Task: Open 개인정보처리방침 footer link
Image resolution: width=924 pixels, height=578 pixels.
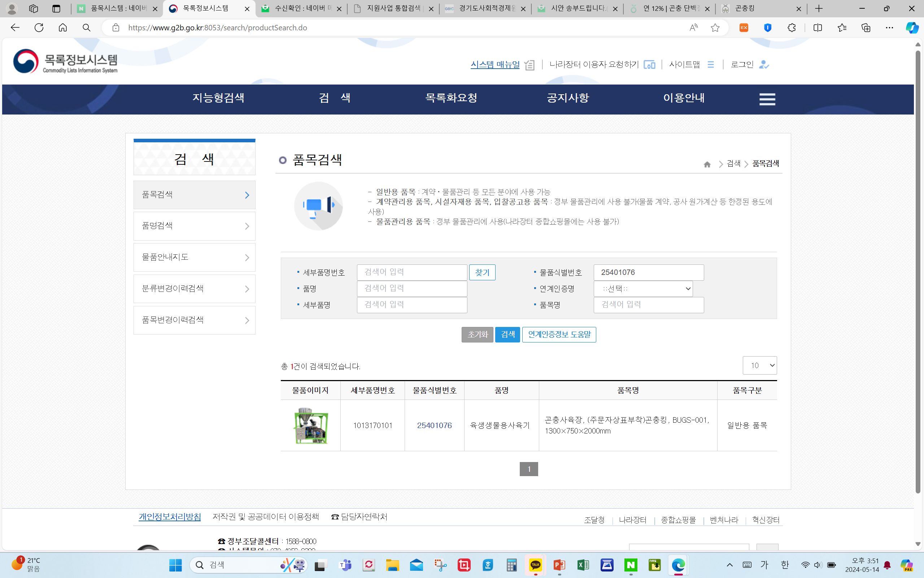Action: click(170, 517)
